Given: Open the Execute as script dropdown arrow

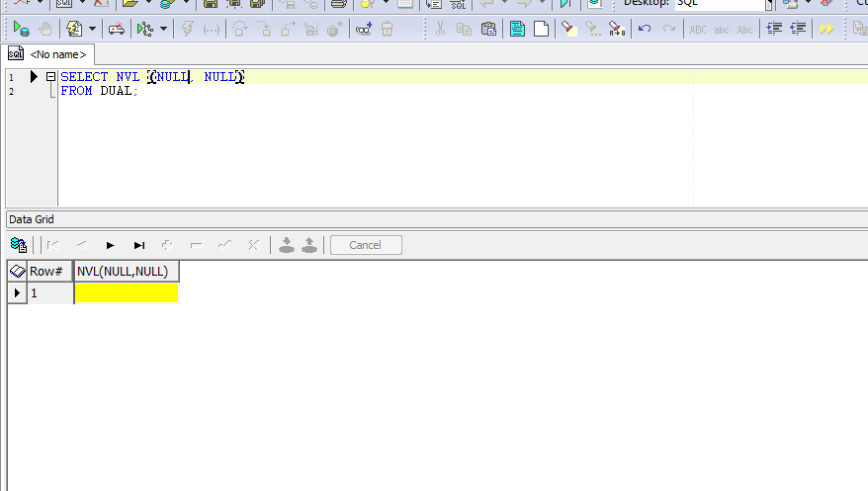Looking at the screenshot, I should tap(92, 29).
